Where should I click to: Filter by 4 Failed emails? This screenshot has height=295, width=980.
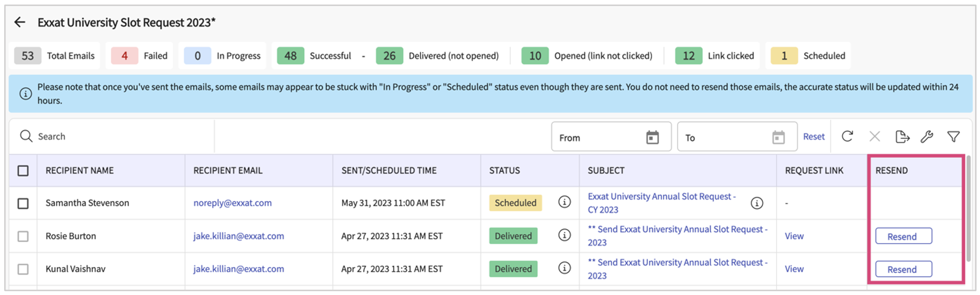[x=139, y=55]
